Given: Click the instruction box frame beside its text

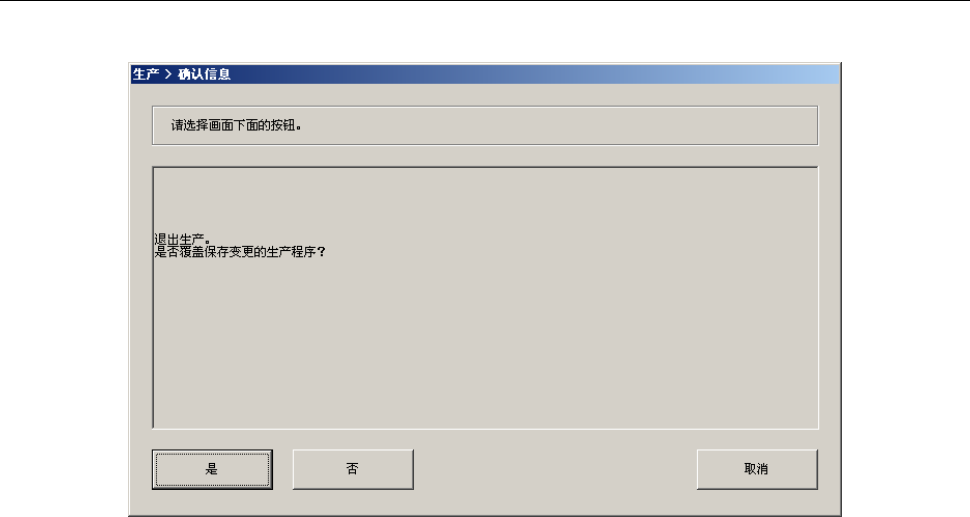Looking at the screenshot, I should [x=557, y=126].
